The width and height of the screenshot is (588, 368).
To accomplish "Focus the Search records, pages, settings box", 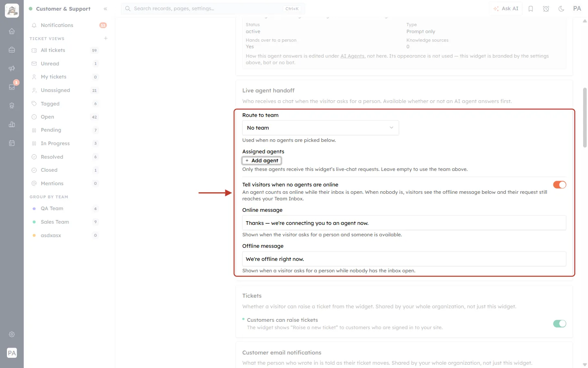I will pos(213,9).
